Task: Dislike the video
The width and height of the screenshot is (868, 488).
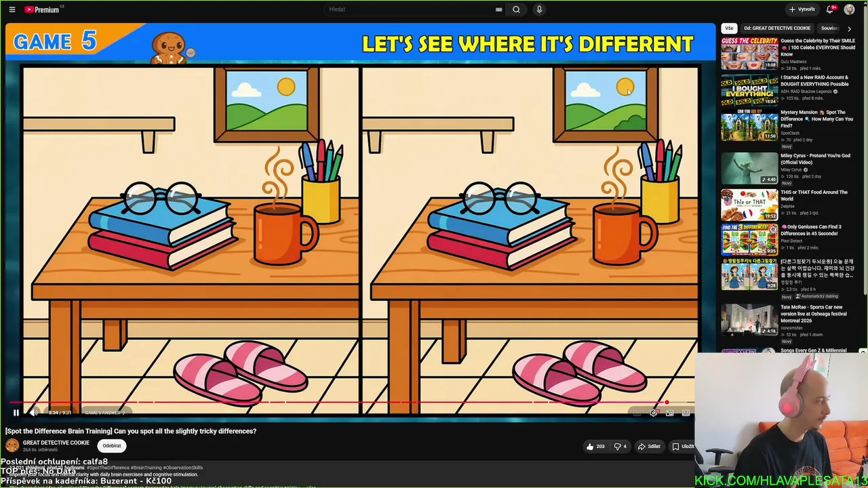Action: [620, 447]
